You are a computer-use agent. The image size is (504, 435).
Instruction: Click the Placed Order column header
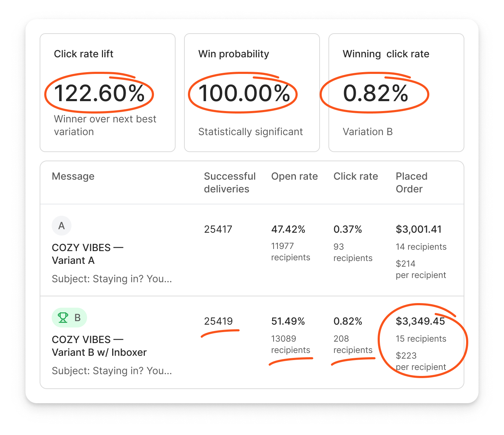pyautogui.click(x=411, y=182)
